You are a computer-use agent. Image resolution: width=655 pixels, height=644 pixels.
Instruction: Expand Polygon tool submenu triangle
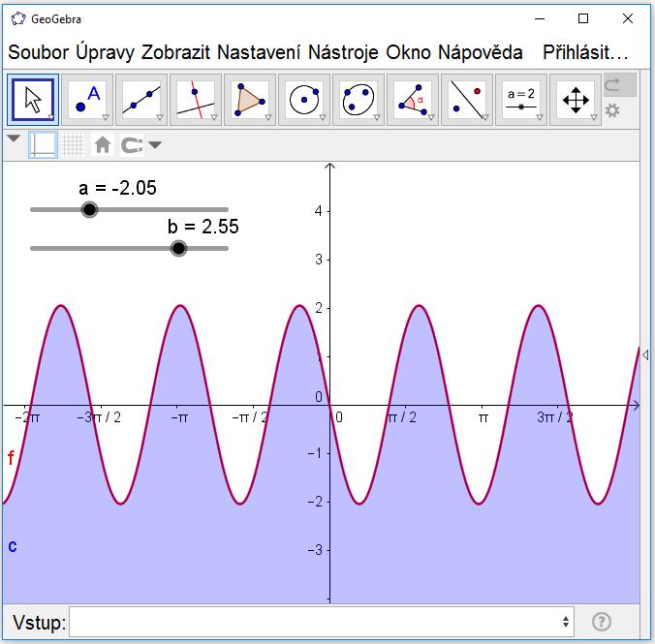coord(268,117)
